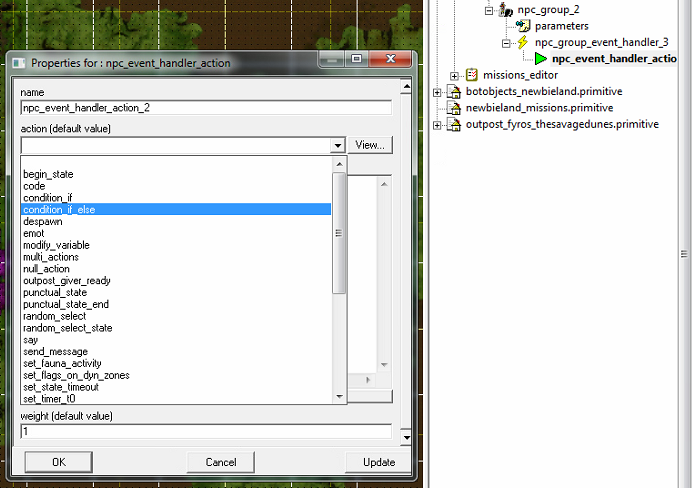Collapse the npc_group_event_handler_3 node
Viewport: 692px width, 488px height.
pyautogui.click(x=506, y=43)
